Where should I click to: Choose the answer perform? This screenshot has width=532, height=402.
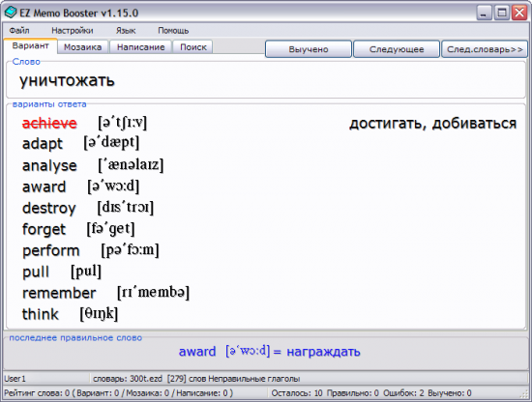point(51,250)
